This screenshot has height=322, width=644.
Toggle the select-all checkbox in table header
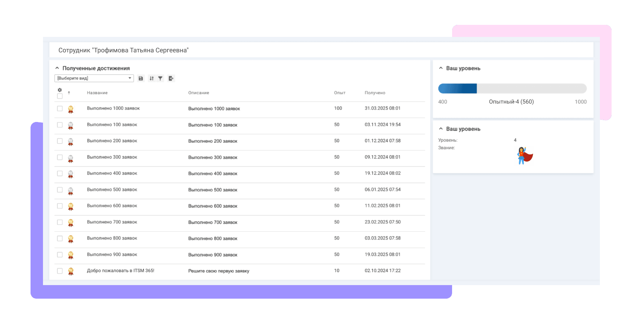tap(60, 96)
